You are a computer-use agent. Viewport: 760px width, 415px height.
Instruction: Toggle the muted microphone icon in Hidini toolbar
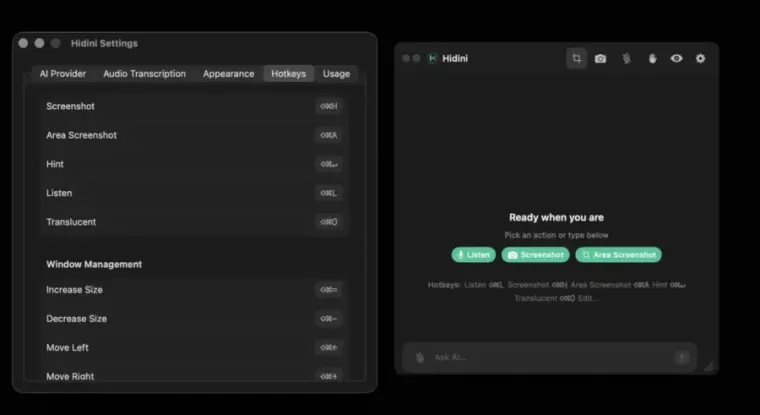(627, 59)
